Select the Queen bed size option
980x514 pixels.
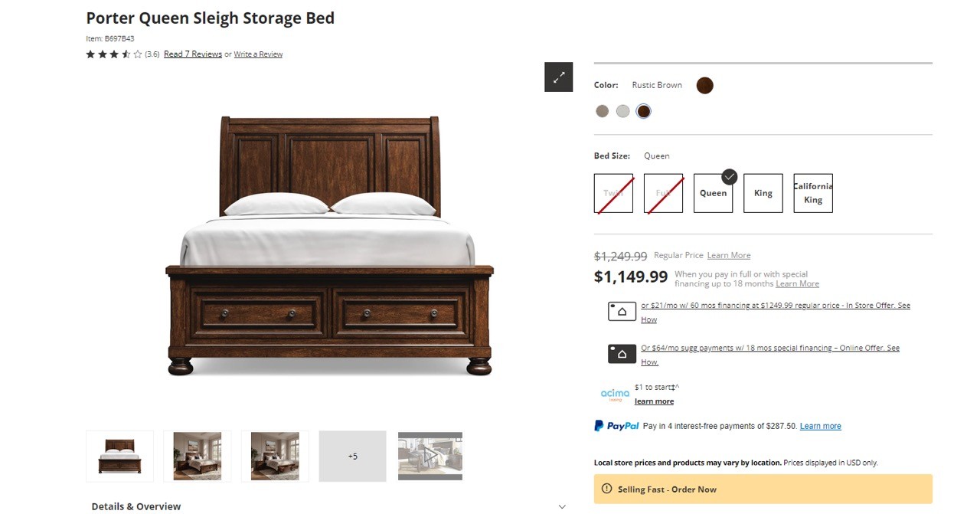(714, 193)
